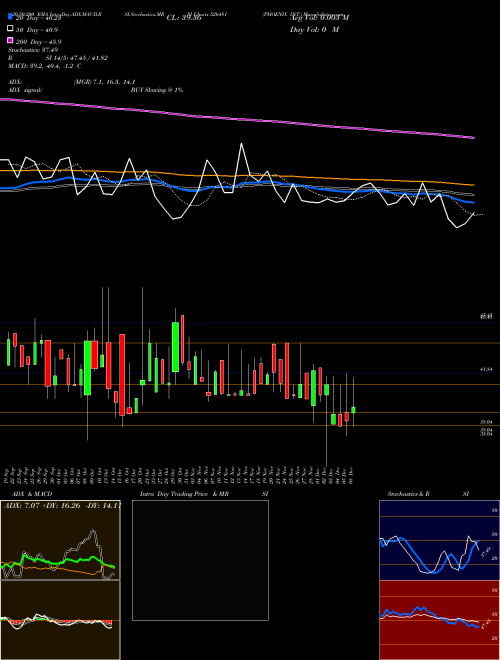Click the long red candle near 15 Oct
Viewport: 500px width, 660px height.
[x=122, y=375]
